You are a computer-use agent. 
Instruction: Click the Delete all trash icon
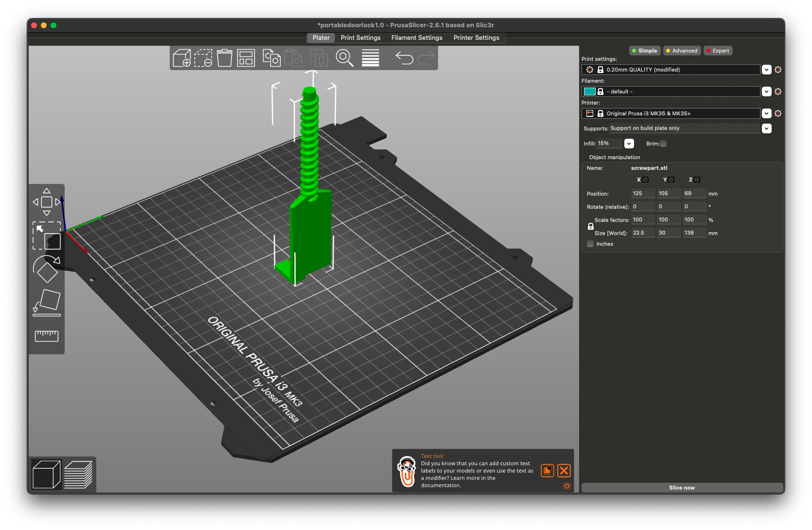[225, 58]
